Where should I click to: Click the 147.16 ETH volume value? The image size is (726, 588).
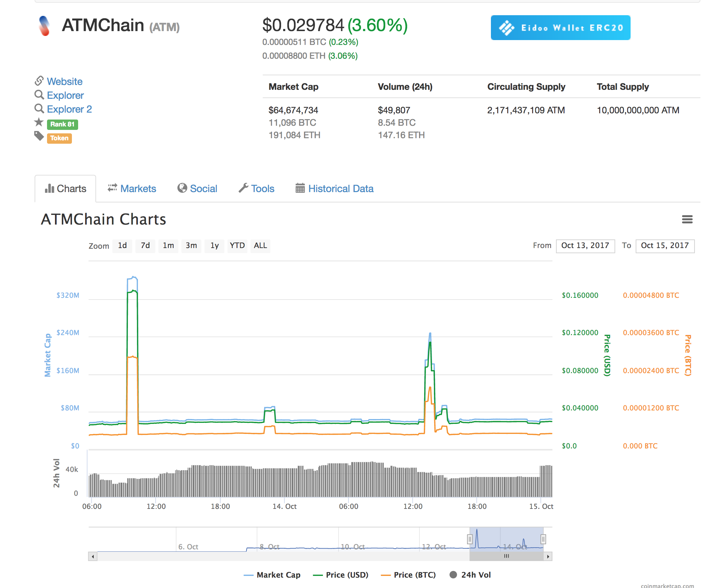pos(401,135)
